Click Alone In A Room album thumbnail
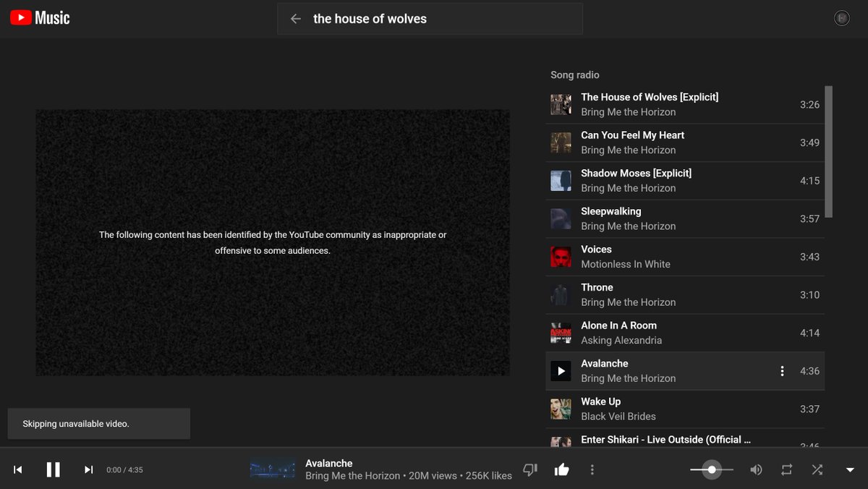 point(561,333)
